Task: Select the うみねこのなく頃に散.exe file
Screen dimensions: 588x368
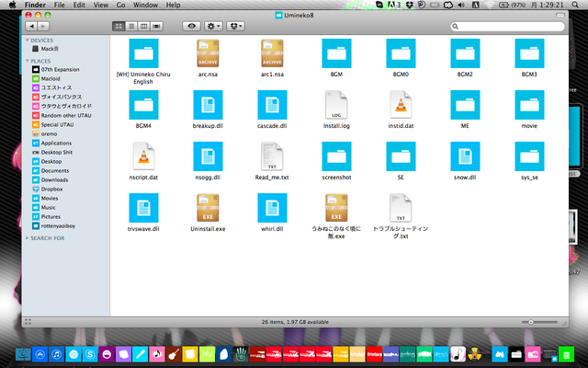Action: [336, 208]
